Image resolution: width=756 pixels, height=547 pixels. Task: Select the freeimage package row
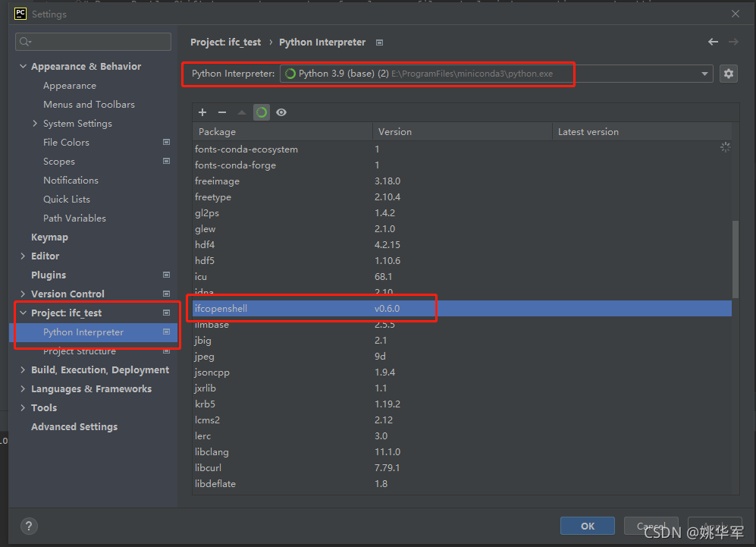[462, 181]
